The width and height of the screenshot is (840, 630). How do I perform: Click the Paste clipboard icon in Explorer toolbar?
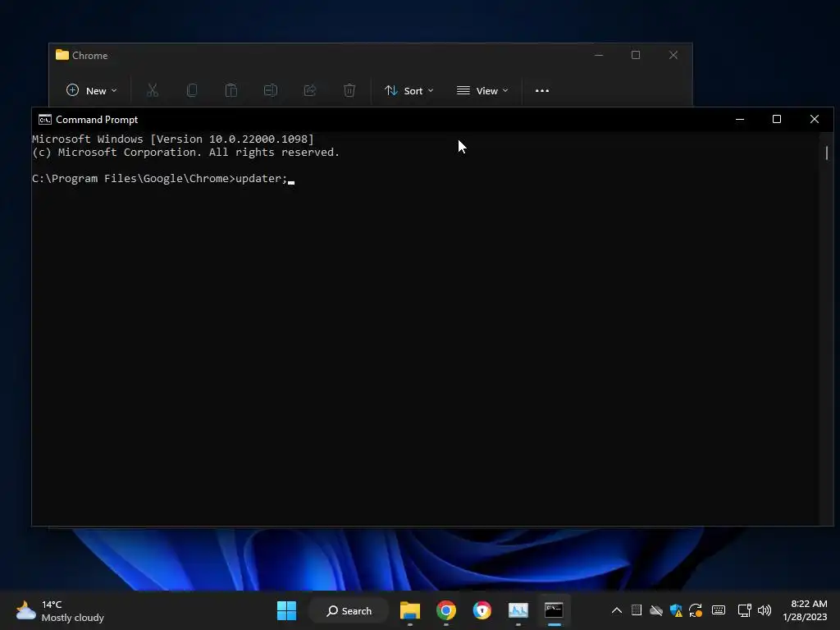click(x=231, y=90)
